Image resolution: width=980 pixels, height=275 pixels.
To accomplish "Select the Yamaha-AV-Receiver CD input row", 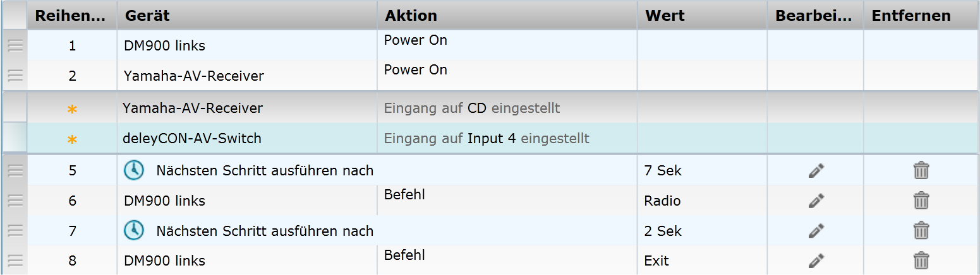I will (x=193, y=108).
